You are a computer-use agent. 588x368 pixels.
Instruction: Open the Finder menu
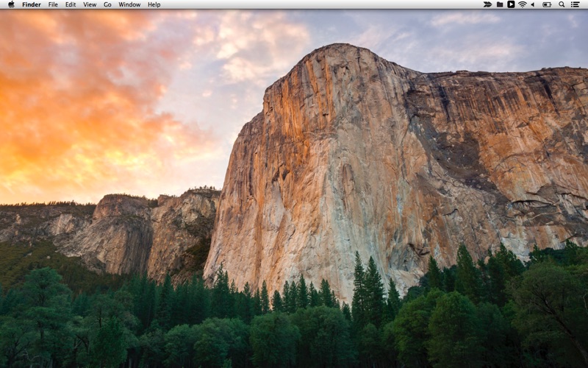click(32, 4)
